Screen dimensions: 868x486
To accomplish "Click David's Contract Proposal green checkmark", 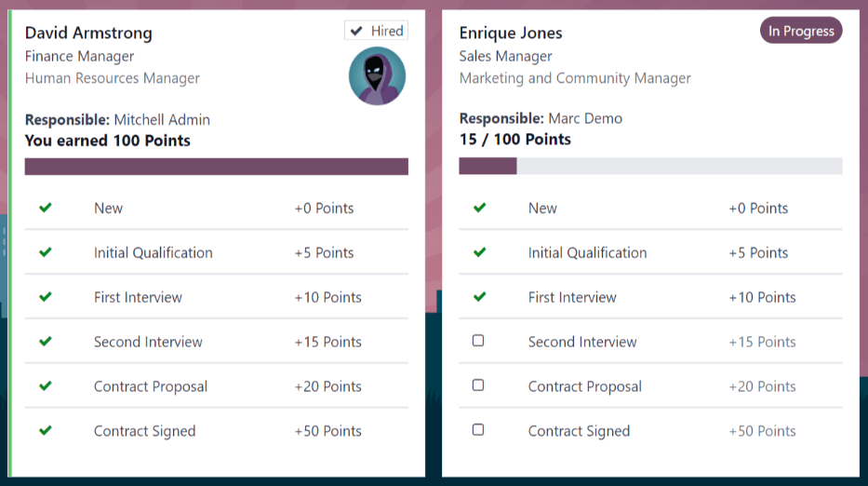I will (x=46, y=386).
